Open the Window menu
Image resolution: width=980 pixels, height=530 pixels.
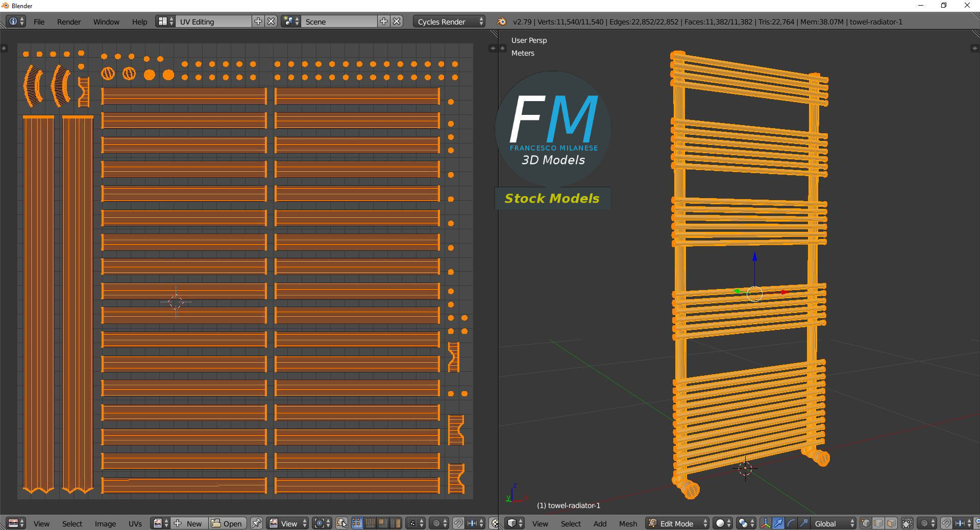pos(106,21)
